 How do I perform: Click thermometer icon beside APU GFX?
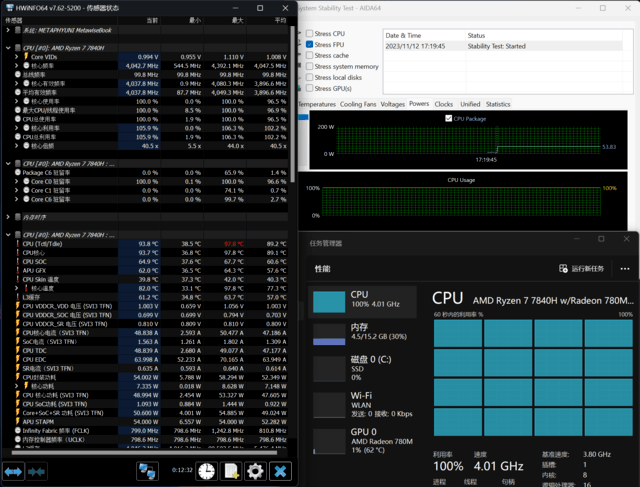tap(18, 270)
